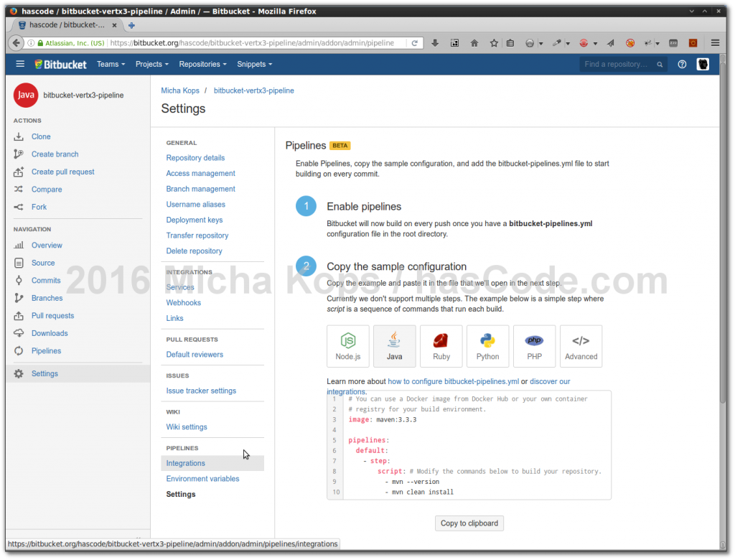
Task: Select the Node.js pipeline template
Action: 347,346
